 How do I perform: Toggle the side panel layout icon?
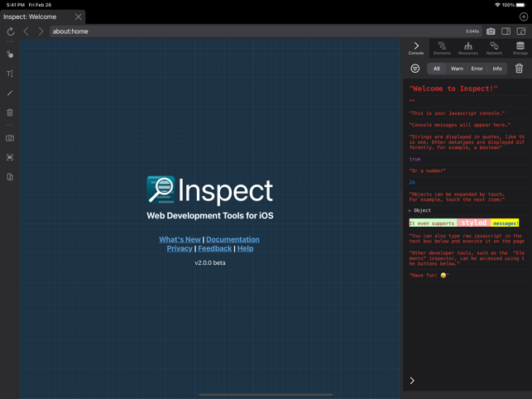pos(506,31)
